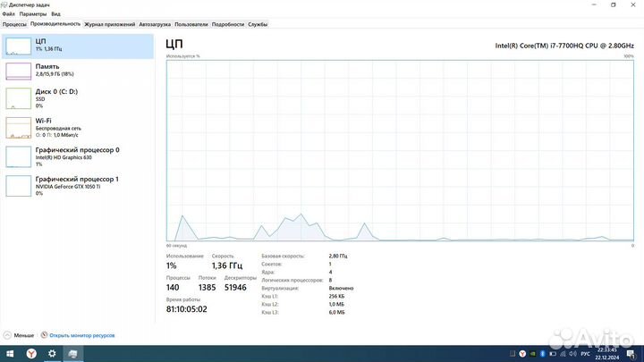Open the Windows Start menu

[x=10, y=353]
